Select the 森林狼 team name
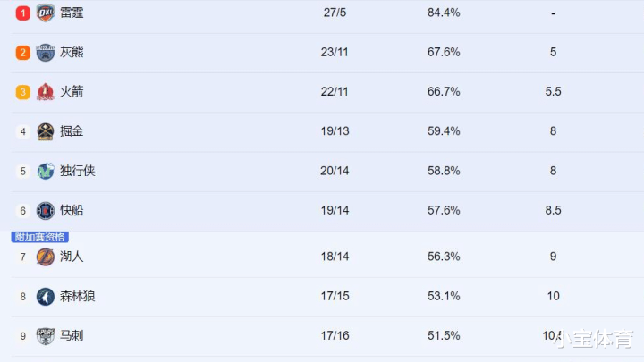 pyautogui.click(x=78, y=296)
